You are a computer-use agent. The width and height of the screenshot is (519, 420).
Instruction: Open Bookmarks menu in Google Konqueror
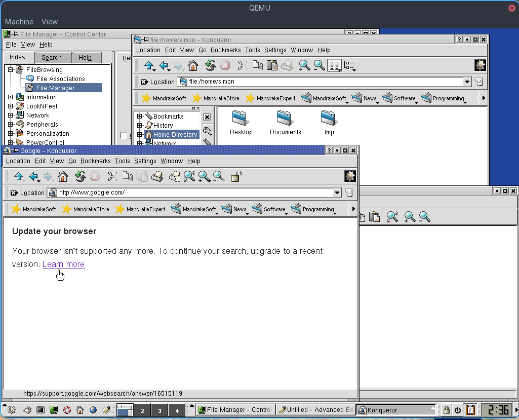click(x=95, y=161)
